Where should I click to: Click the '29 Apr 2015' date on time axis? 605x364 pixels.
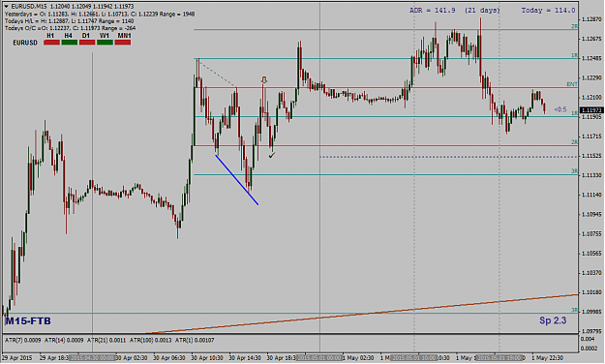(x=17, y=358)
